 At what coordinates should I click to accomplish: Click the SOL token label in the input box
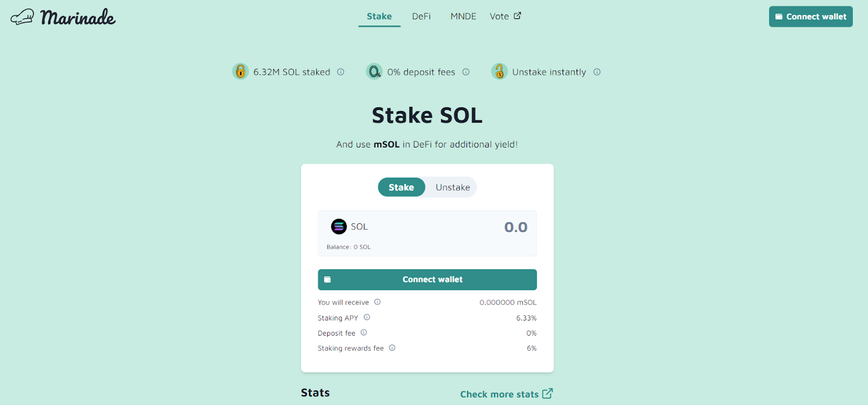359,227
